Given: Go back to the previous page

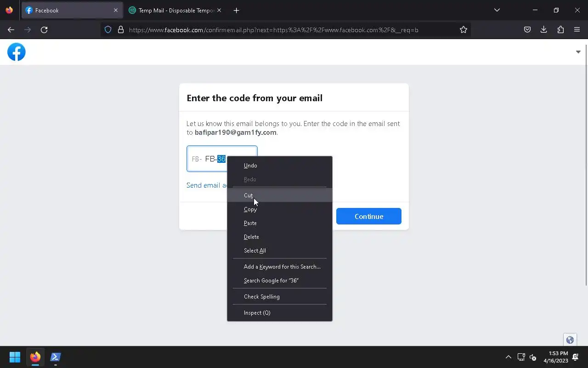Looking at the screenshot, I should 11,30.
